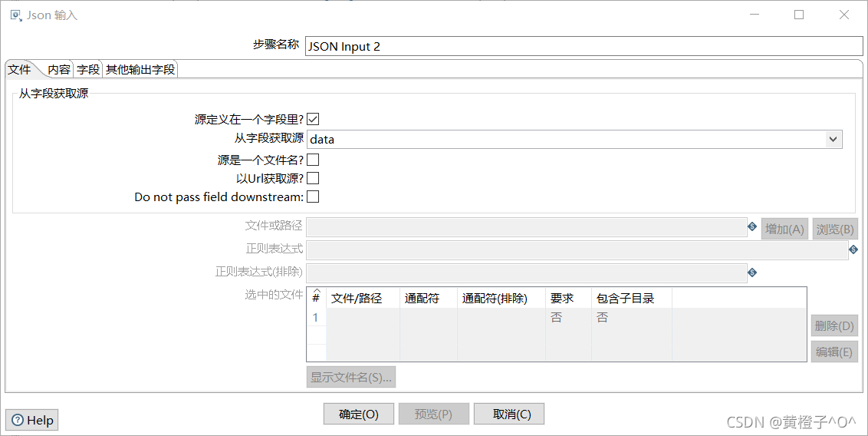Click empty 文件/路径 cell in row 1
This screenshot has width=868, height=436.
(363, 318)
